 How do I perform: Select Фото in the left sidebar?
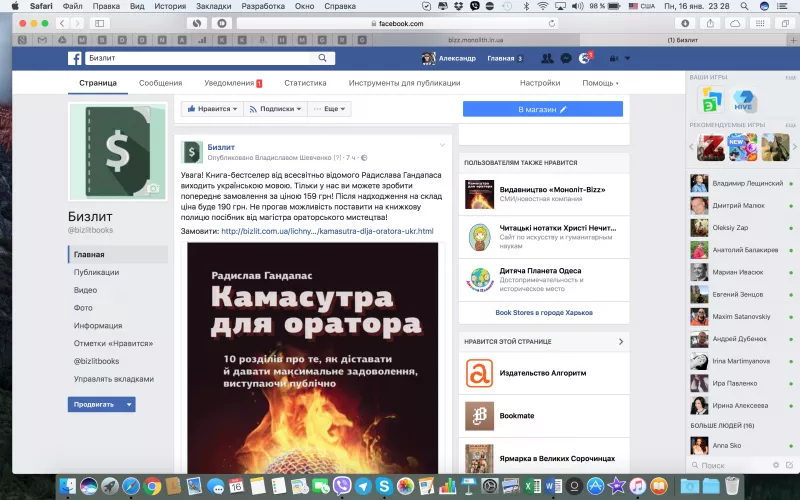tap(83, 308)
